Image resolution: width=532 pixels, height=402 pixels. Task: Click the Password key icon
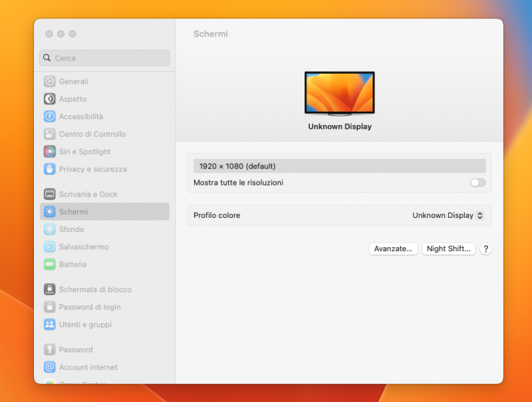(x=49, y=350)
